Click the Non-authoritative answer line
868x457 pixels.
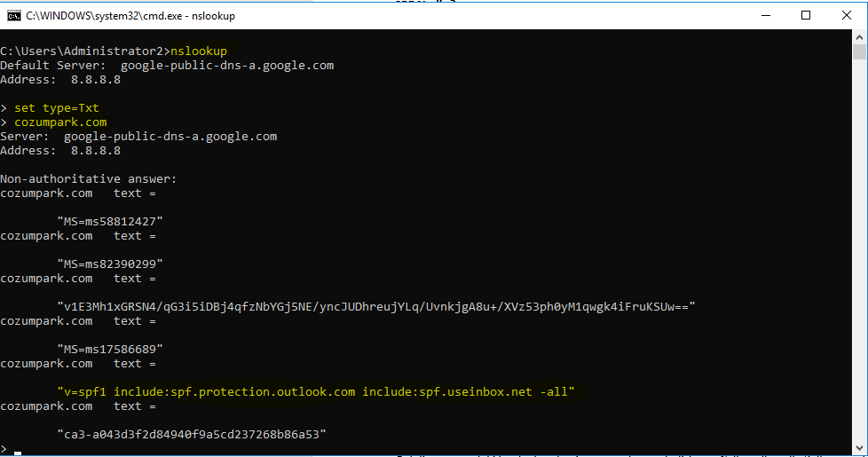click(89, 178)
